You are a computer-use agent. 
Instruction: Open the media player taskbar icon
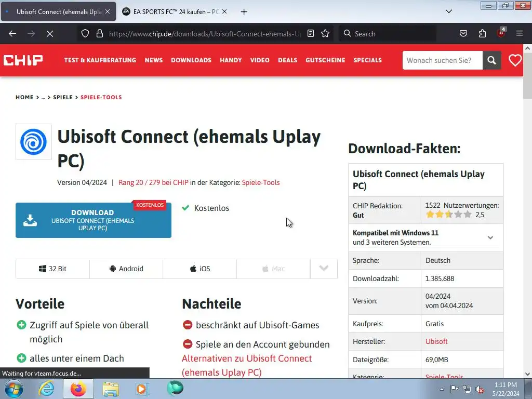142,389
